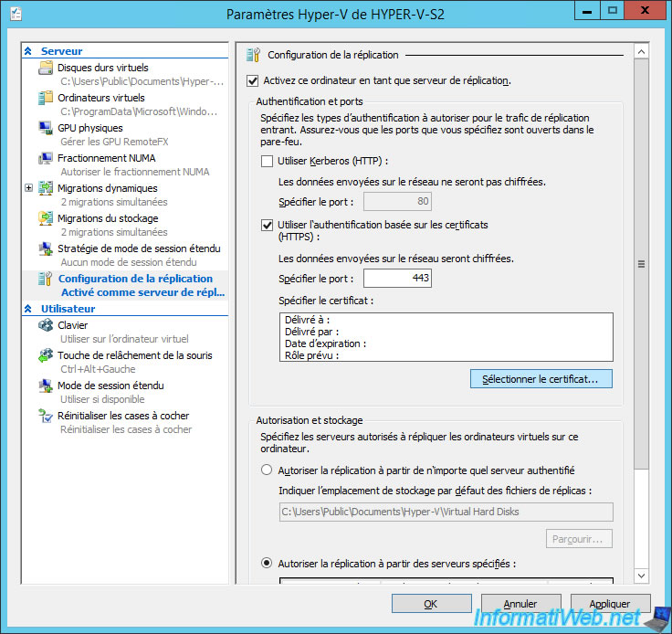The image size is (672, 634).
Task: Click the scrollbar down arrow
Action: [641, 576]
